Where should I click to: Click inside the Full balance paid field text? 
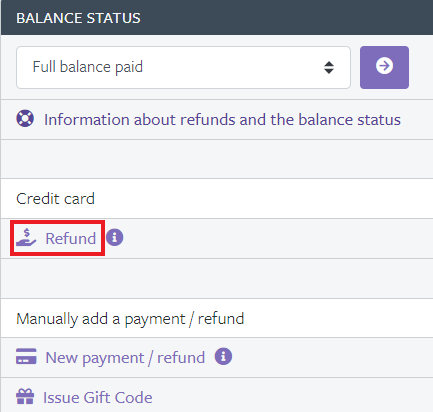(88, 67)
